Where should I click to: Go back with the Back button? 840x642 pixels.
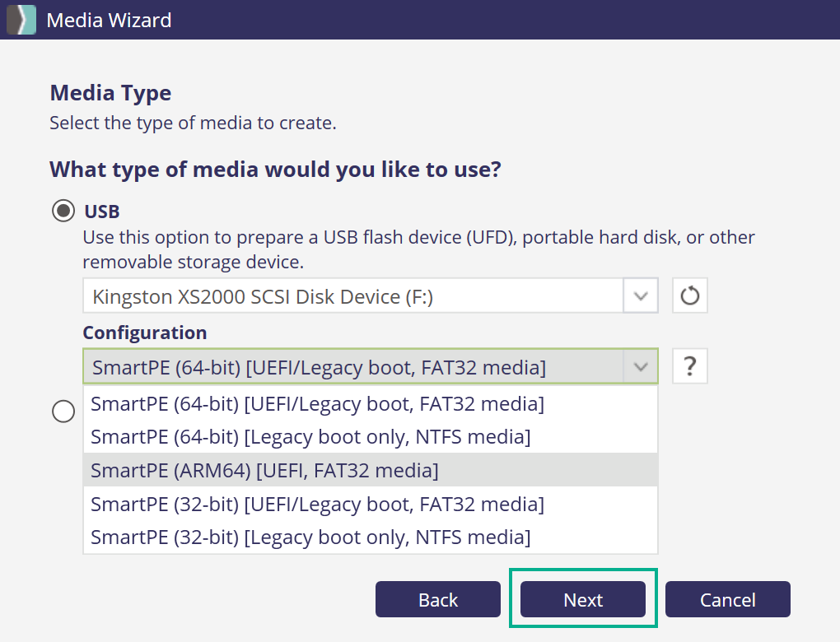[438, 600]
